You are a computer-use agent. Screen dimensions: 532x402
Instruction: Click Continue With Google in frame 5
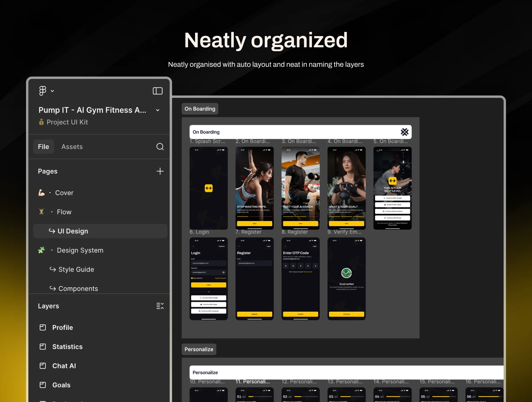[392, 198]
